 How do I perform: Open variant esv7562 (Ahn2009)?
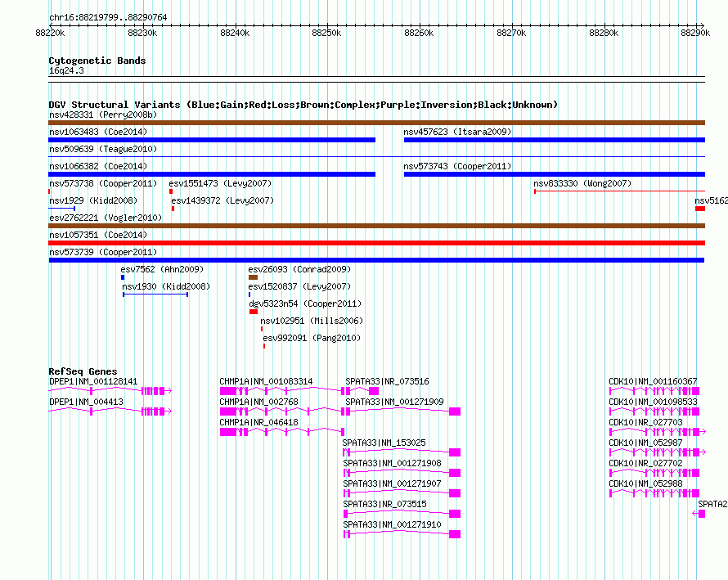162,269
